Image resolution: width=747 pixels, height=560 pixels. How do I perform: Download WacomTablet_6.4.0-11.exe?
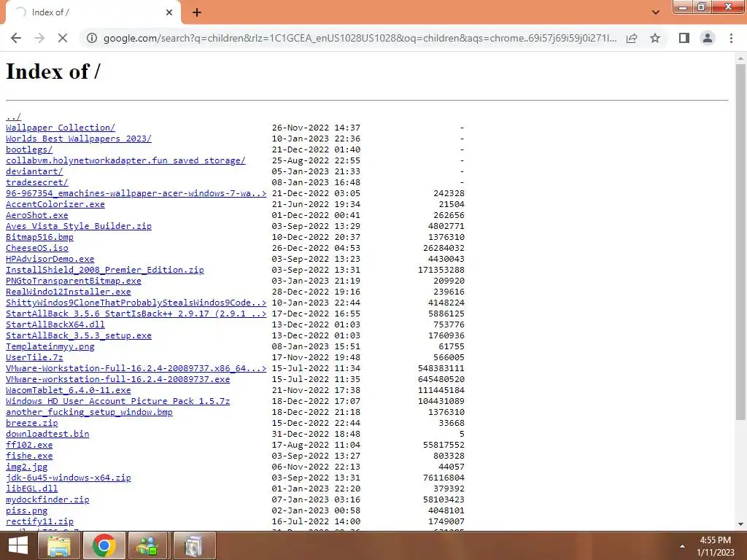(x=68, y=391)
